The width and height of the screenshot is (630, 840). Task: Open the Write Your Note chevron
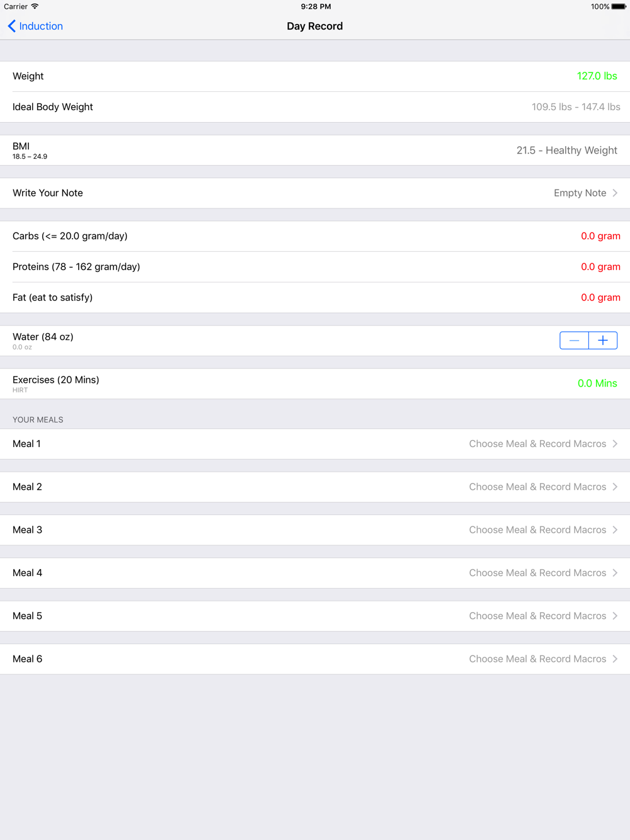[615, 193]
